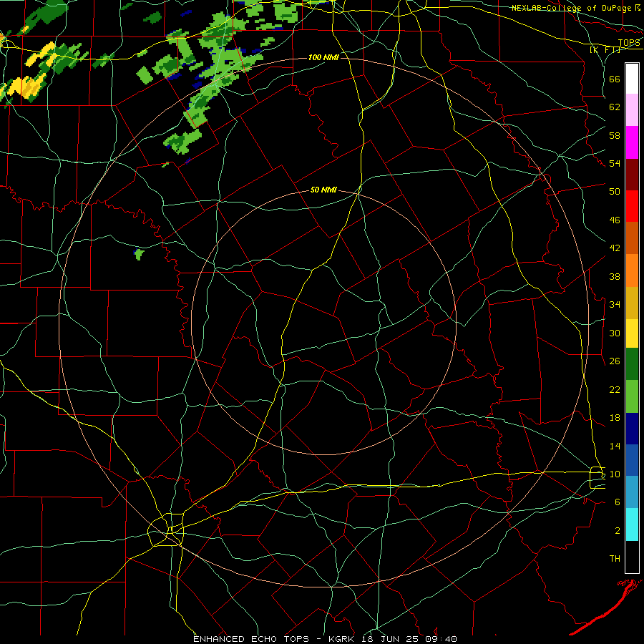Image resolution: width=644 pixels, height=644 pixels.
Task: Click the '10' scale label
Action: click(x=615, y=474)
